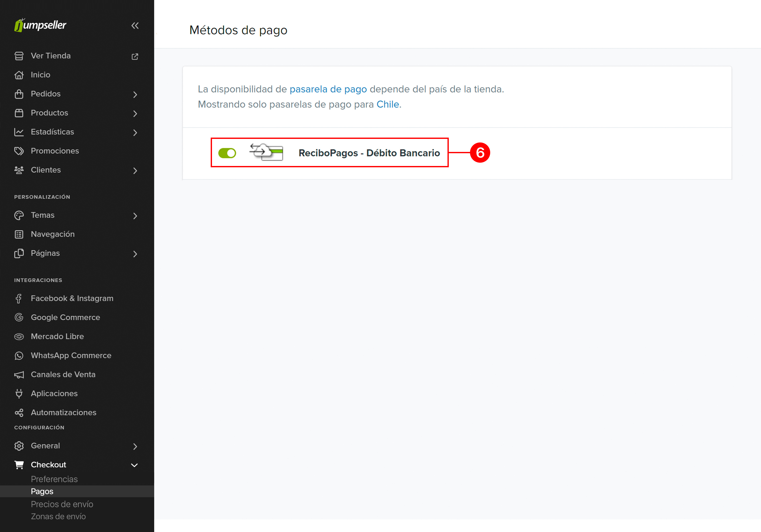Click the Google icon for Google Commerce

coord(19,318)
